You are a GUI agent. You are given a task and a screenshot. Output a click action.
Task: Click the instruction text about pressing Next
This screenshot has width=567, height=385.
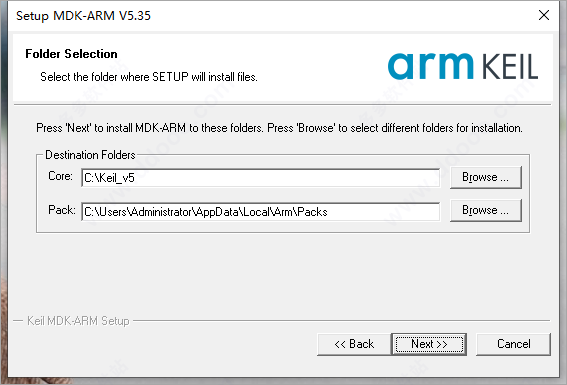(279, 128)
